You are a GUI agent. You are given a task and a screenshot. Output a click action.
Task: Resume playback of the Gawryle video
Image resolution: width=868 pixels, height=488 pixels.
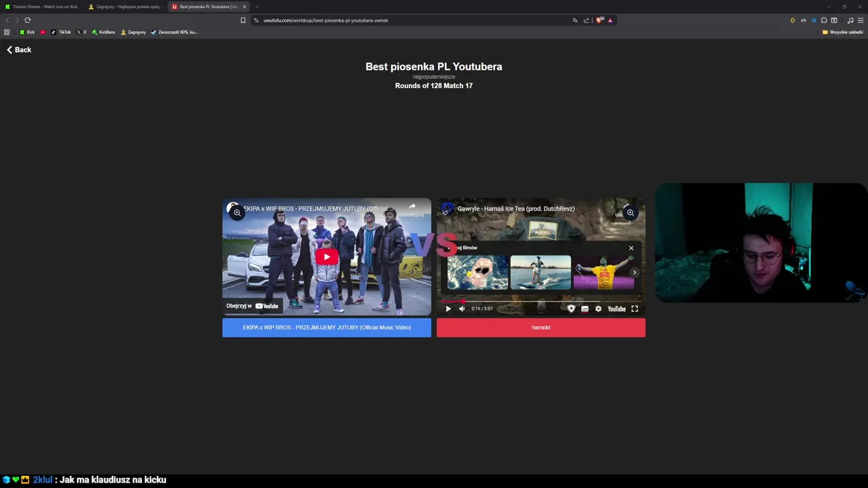[448, 309]
